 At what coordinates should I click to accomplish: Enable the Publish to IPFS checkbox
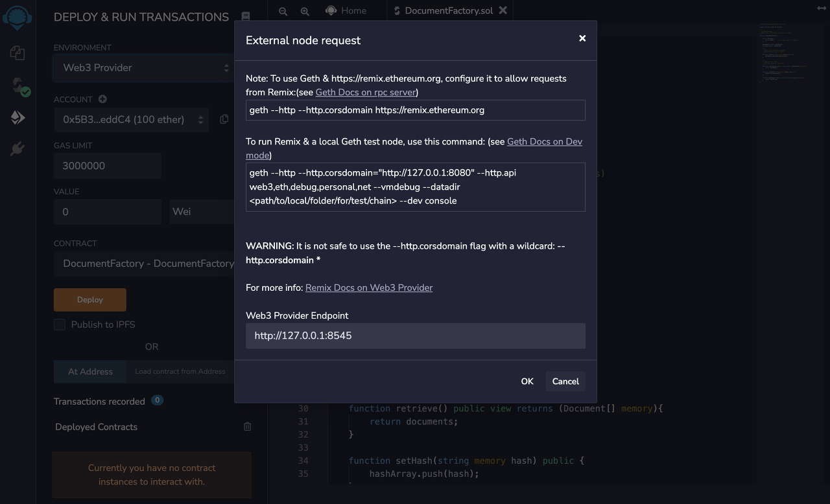coord(60,325)
